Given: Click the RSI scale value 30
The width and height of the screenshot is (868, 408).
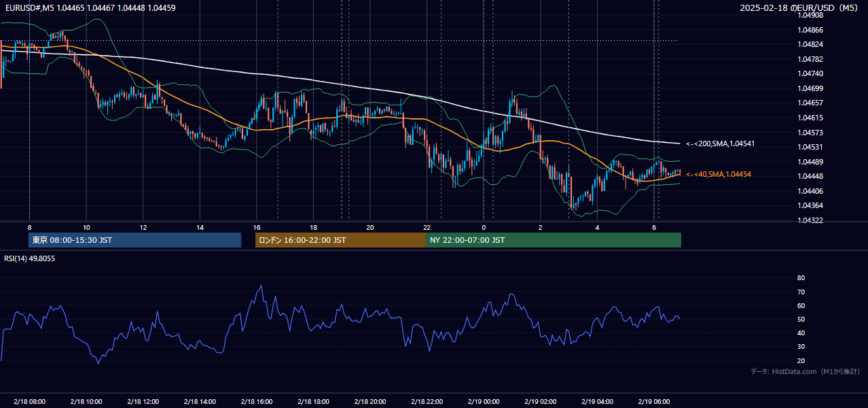Looking at the screenshot, I should pyautogui.click(x=801, y=347).
